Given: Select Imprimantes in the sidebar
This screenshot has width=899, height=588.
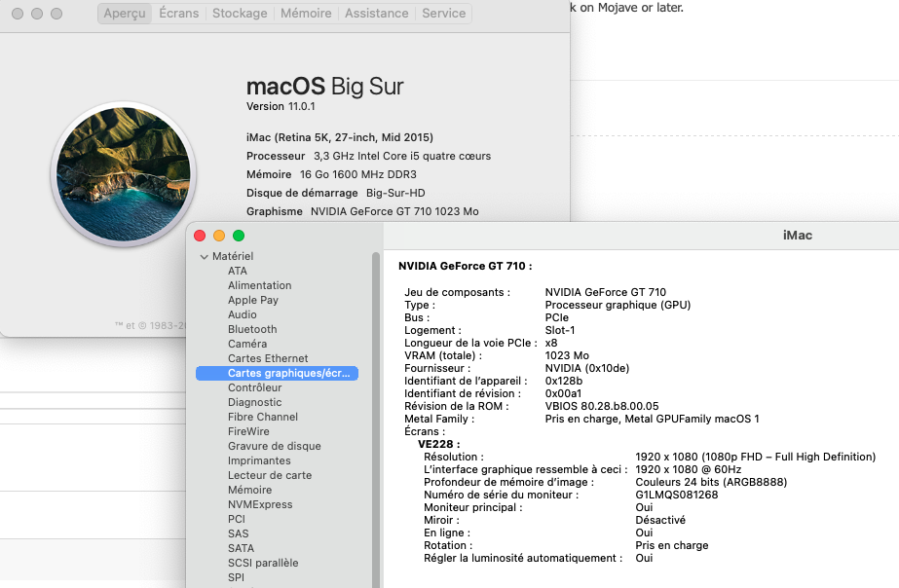Looking at the screenshot, I should point(259,460).
